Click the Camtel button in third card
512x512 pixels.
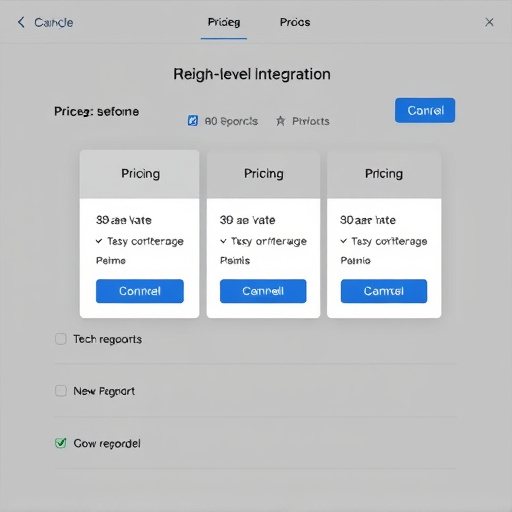tap(384, 291)
